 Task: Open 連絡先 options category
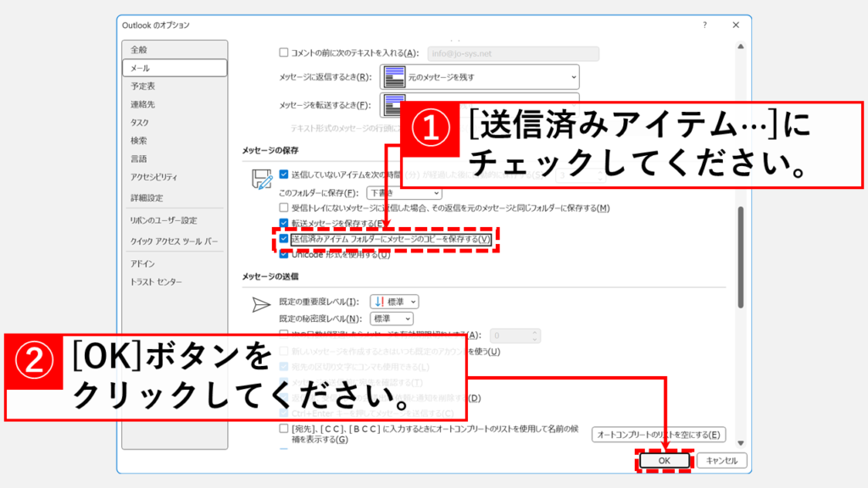click(x=175, y=104)
